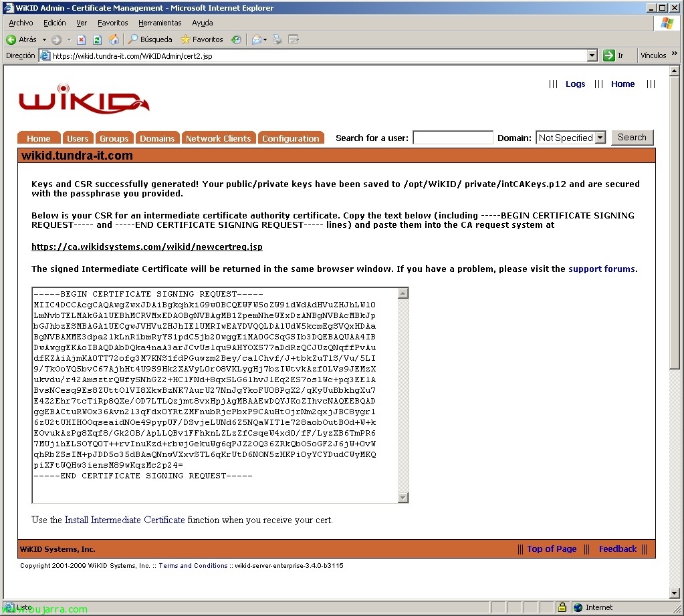Open the Ayuda menu
The width and height of the screenshot is (684, 616).
[x=203, y=23]
